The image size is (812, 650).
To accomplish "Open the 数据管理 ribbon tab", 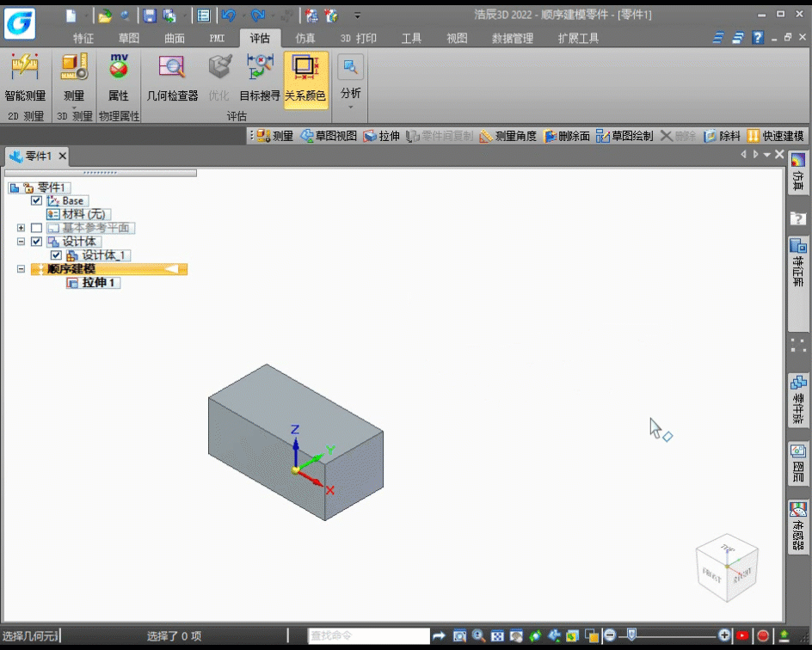I will pyautogui.click(x=512, y=39).
